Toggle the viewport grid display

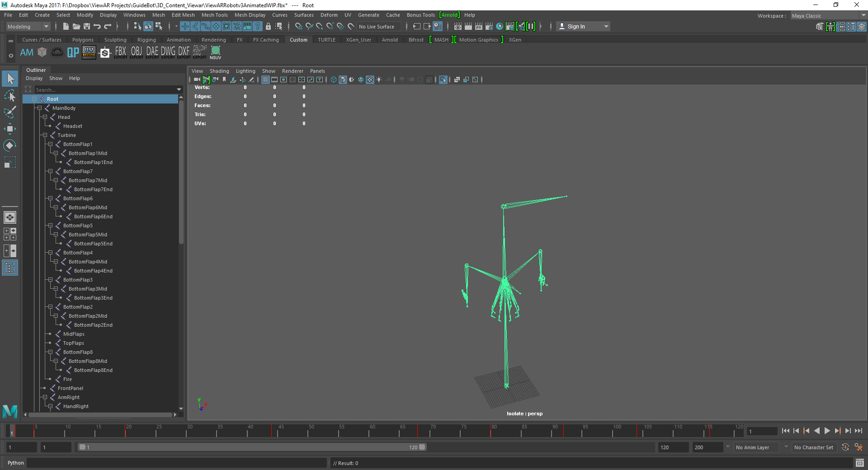pyautogui.click(x=265, y=80)
